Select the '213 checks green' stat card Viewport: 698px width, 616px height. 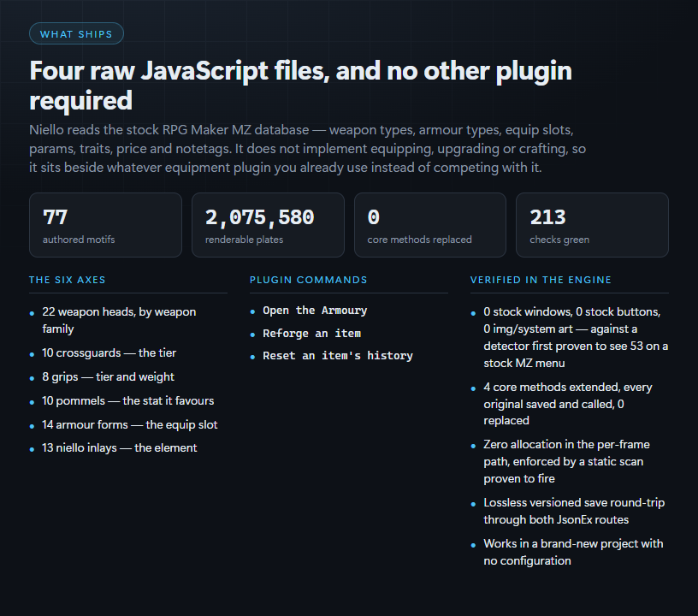coord(592,225)
